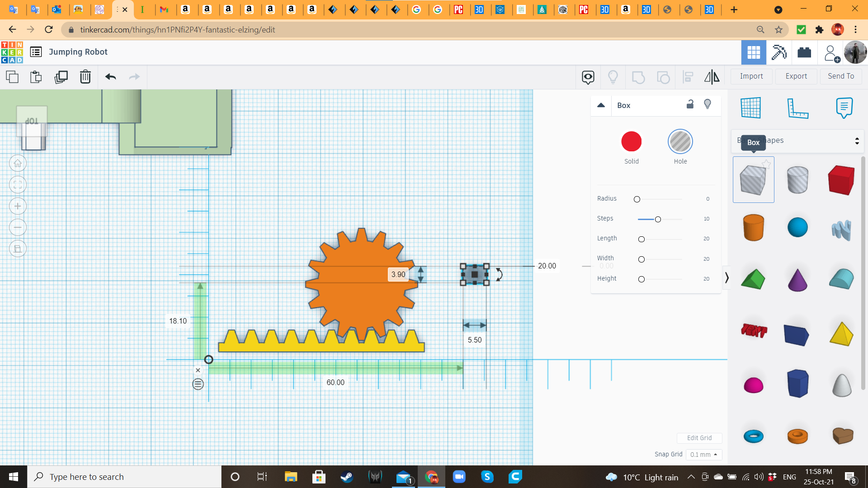Screen dimensions: 868x488
Task: Toggle the lock editing icon in the Box panel
Action: click(690, 104)
